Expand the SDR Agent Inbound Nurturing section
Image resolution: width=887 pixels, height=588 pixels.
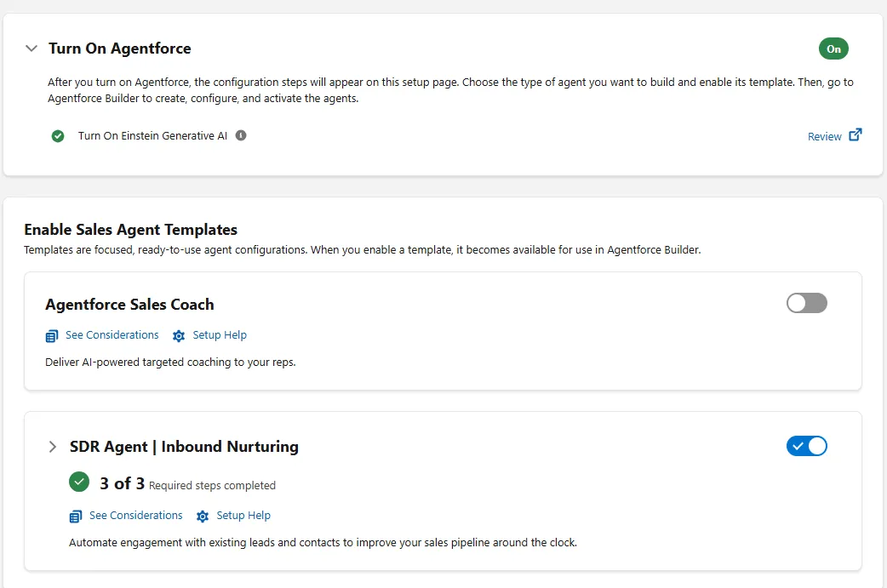point(53,447)
